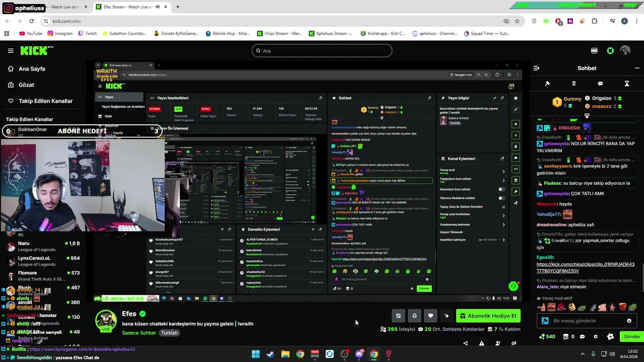Open Chrome extensions puzzle icon
The width and height of the screenshot is (644, 362).
tap(594, 21)
